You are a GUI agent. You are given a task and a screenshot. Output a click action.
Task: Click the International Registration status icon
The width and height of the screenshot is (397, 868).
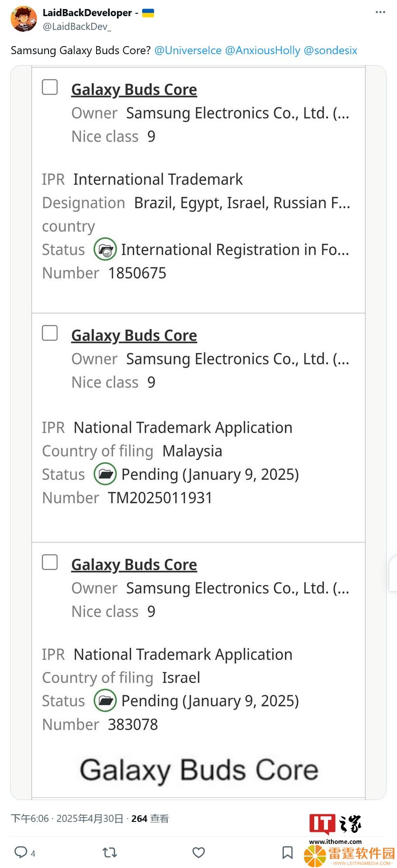105,249
